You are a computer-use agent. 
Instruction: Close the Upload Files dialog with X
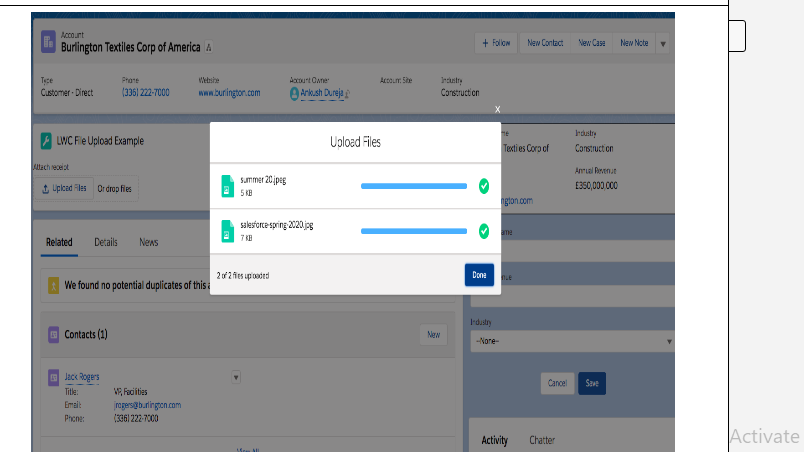point(497,109)
